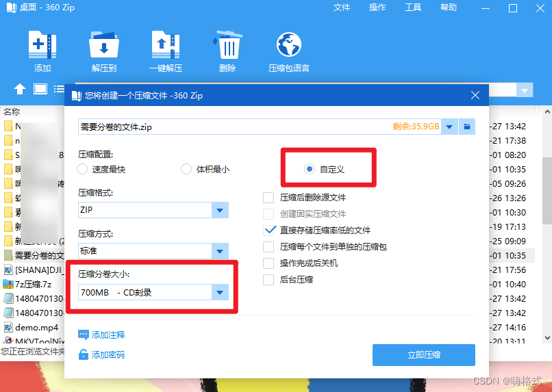Open the 压缩包语言 globe icon
Screen dimensions: 552x392
[x=289, y=44]
